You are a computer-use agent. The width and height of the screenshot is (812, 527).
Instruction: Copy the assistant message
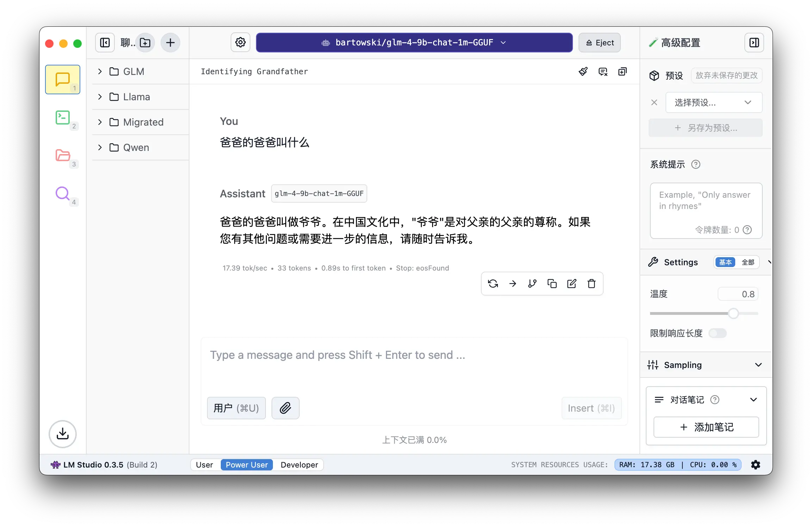click(x=552, y=284)
